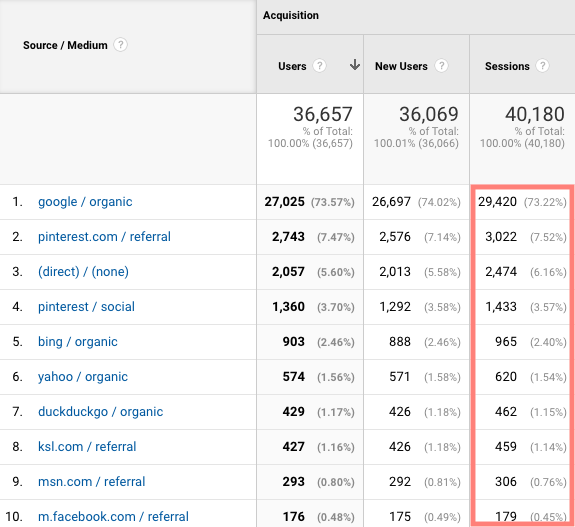Open help icon beside Sessions header

point(542,66)
